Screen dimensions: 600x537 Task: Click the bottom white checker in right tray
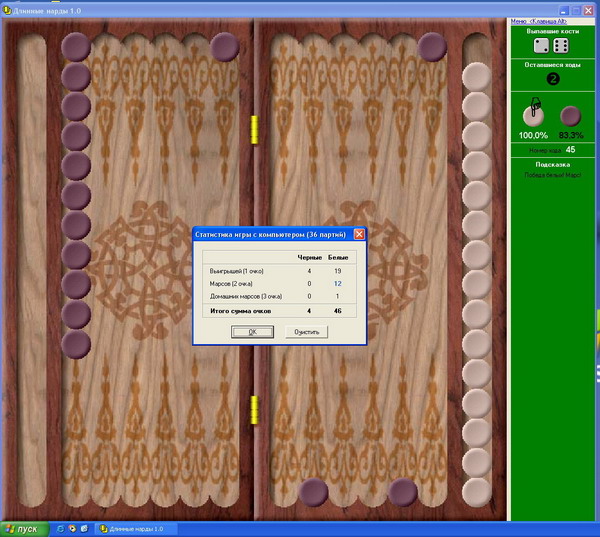[478, 492]
